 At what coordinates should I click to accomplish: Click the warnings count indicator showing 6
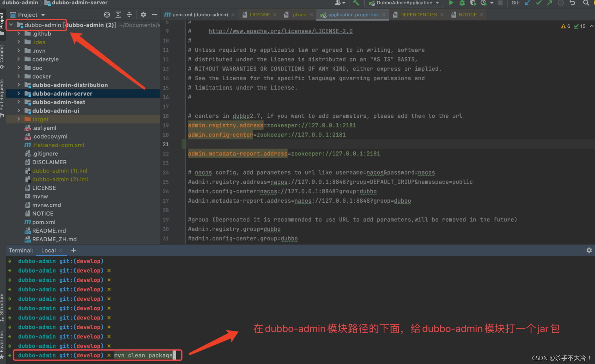tap(566, 26)
